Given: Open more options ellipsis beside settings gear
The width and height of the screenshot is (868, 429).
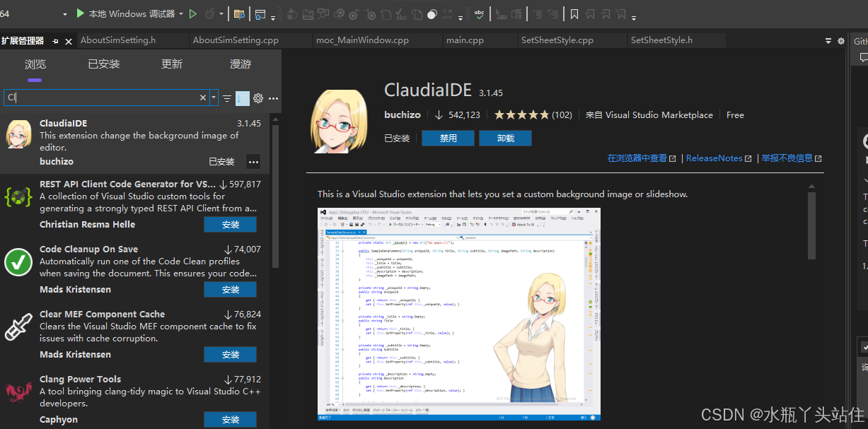Looking at the screenshot, I should coord(274,98).
